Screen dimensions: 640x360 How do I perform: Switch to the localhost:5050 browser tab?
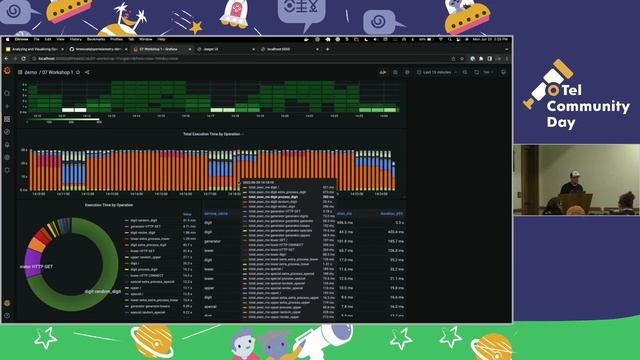pos(289,49)
